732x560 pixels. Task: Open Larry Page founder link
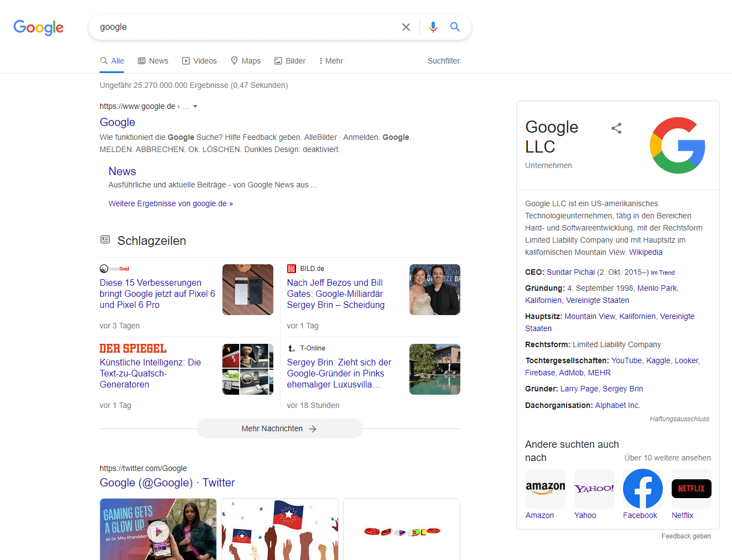click(579, 389)
